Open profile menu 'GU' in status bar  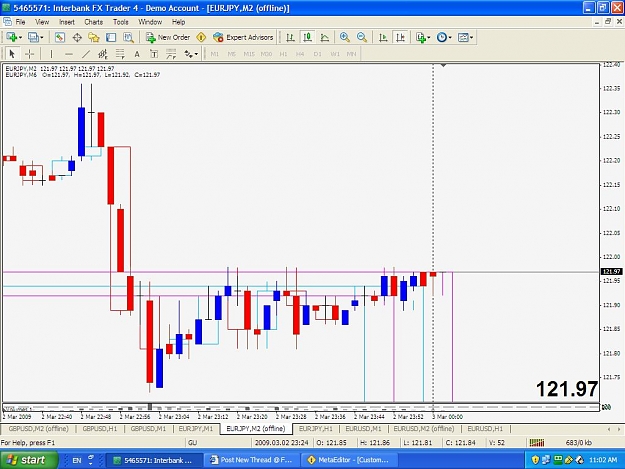click(193, 442)
